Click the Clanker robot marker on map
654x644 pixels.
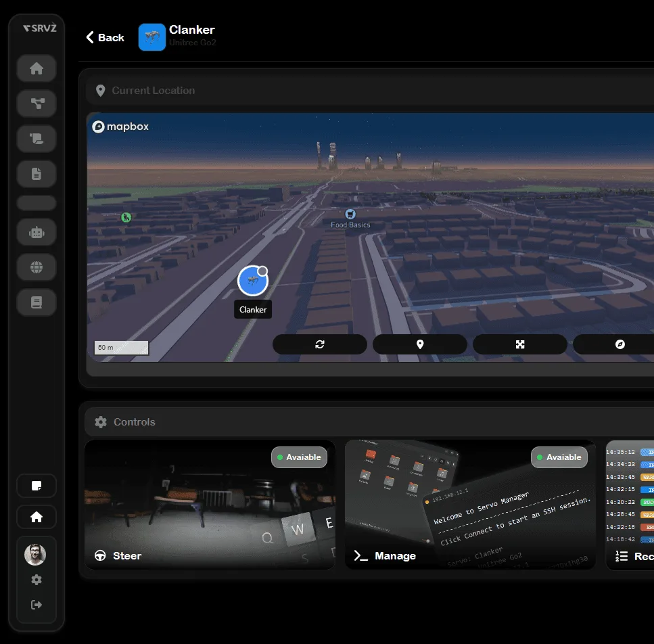[x=252, y=281]
